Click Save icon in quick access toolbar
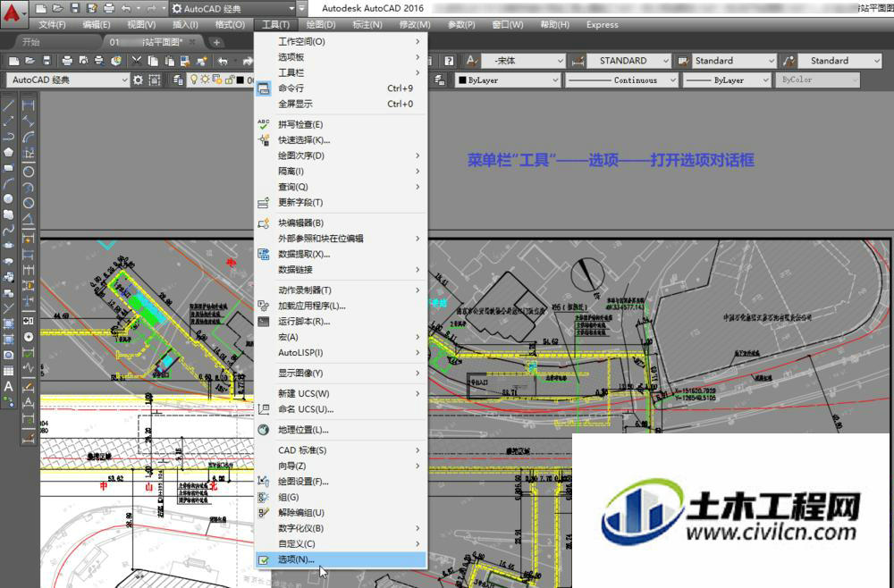Viewport: 894px width, 588px height. coord(75,9)
